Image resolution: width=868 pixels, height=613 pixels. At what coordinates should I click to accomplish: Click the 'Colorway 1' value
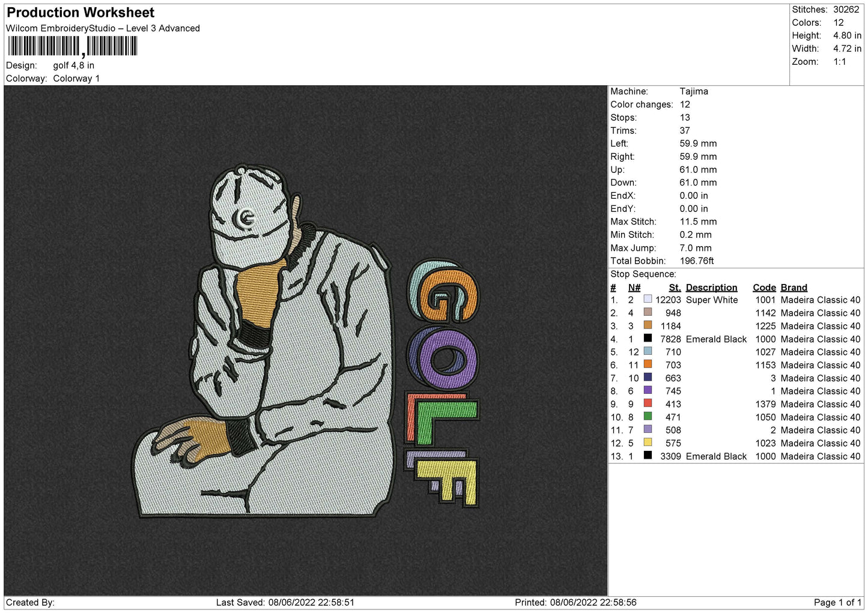[x=76, y=79]
